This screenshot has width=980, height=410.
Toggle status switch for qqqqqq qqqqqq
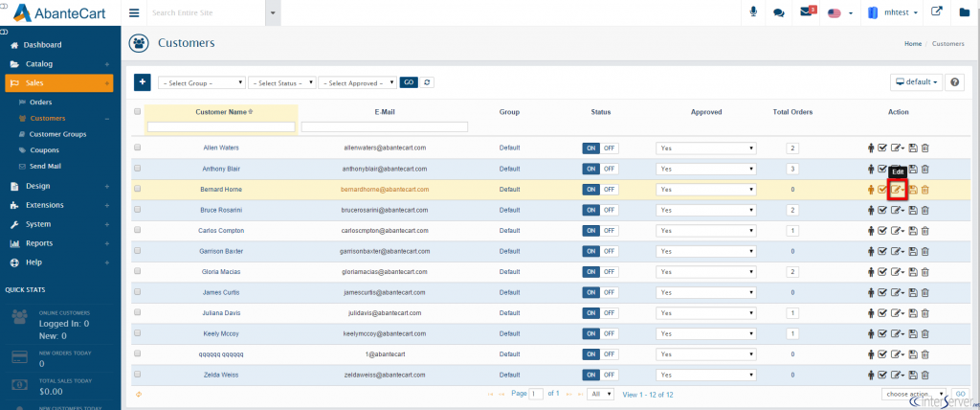click(x=601, y=354)
